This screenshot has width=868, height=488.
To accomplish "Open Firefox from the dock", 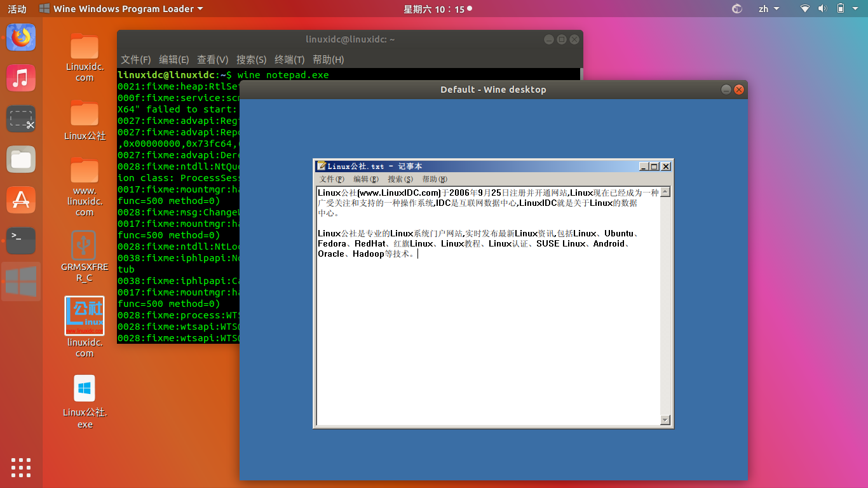I will point(21,37).
